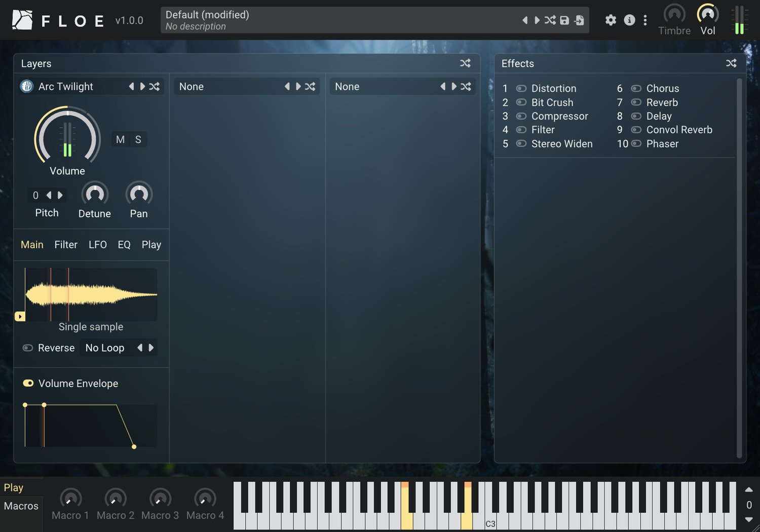Enable the Phaser effect

point(636,144)
